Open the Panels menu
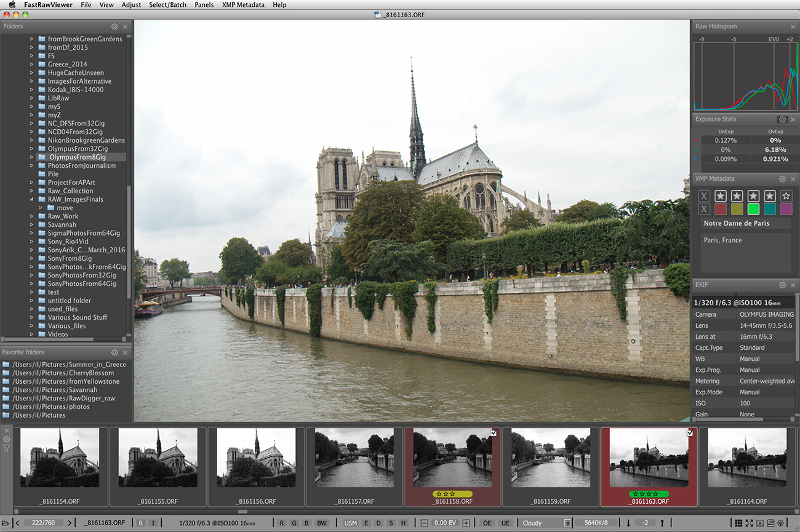 [x=204, y=5]
